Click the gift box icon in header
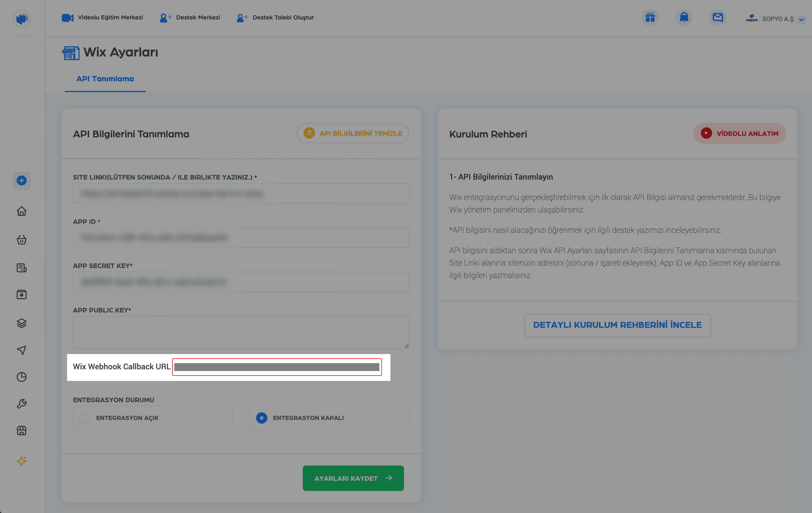Image resolution: width=812 pixels, height=513 pixels. (650, 18)
